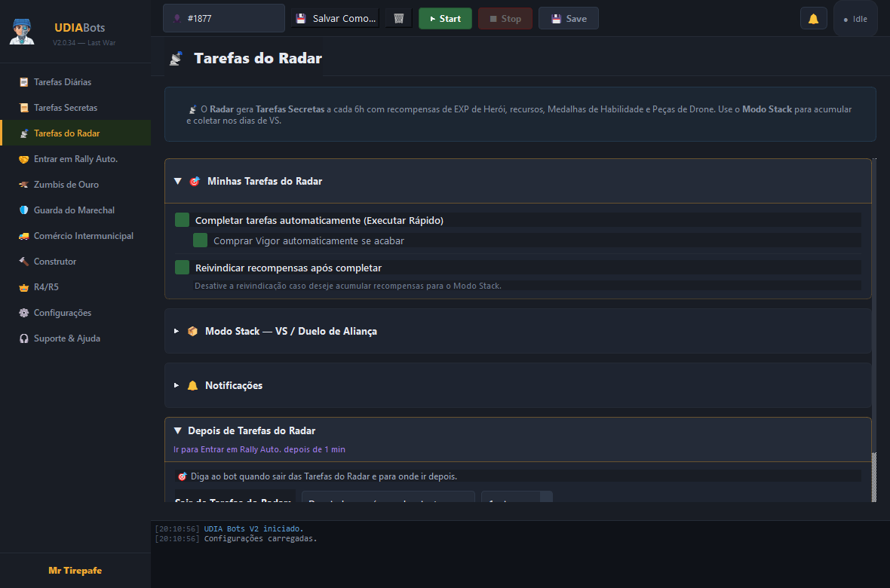Screen dimensions: 890x588
Task: Click the Configurações gear icon
Action: click(x=24, y=313)
